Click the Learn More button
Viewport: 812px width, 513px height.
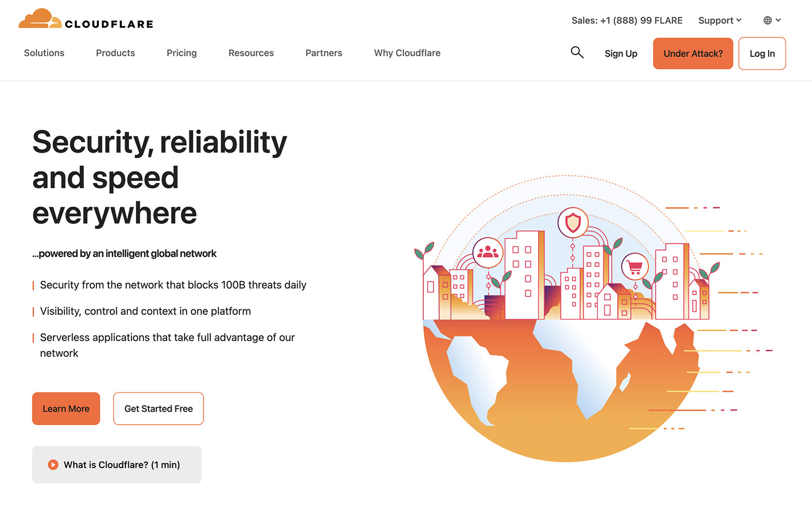click(x=66, y=409)
